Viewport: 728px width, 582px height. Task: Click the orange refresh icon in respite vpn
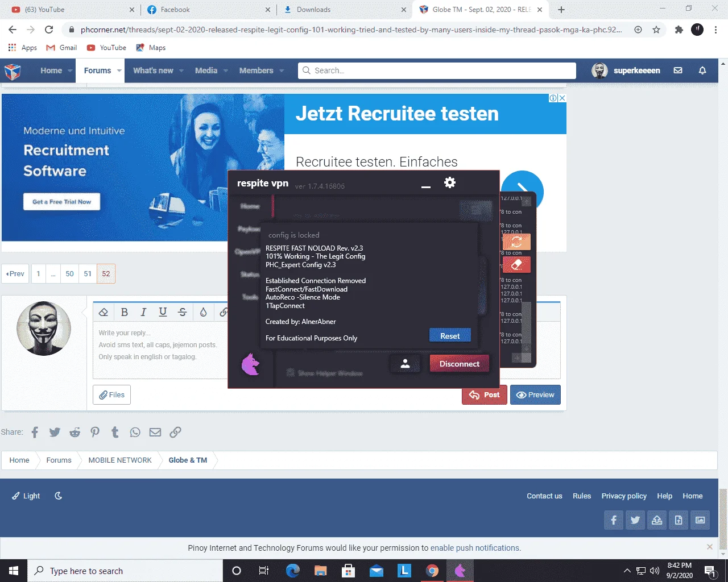[516, 242]
